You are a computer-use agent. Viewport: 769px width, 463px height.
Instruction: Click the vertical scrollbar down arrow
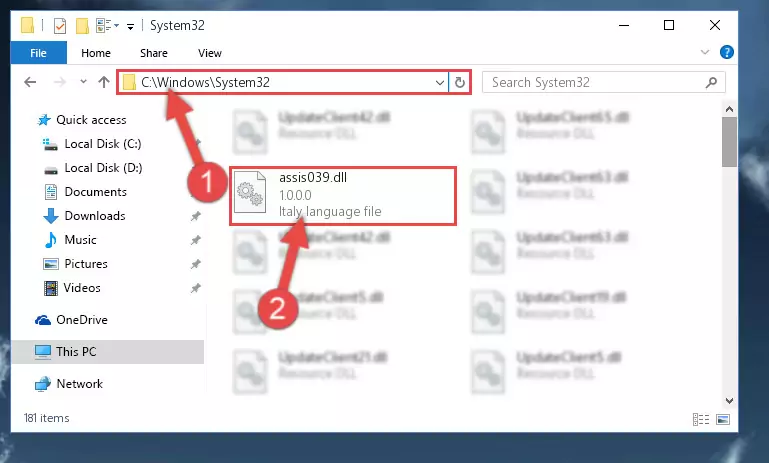pyautogui.click(x=729, y=401)
